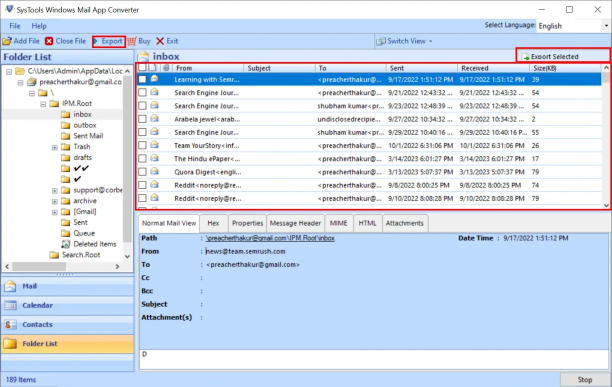This screenshot has height=387, width=612.
Task: Click envelope icon of Quora Digest email
Action: (155, 171)
